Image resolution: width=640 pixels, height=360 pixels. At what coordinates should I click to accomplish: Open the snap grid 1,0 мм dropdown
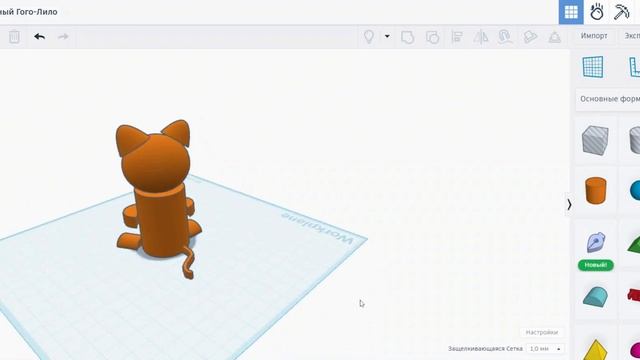click(x=546, y=349)
